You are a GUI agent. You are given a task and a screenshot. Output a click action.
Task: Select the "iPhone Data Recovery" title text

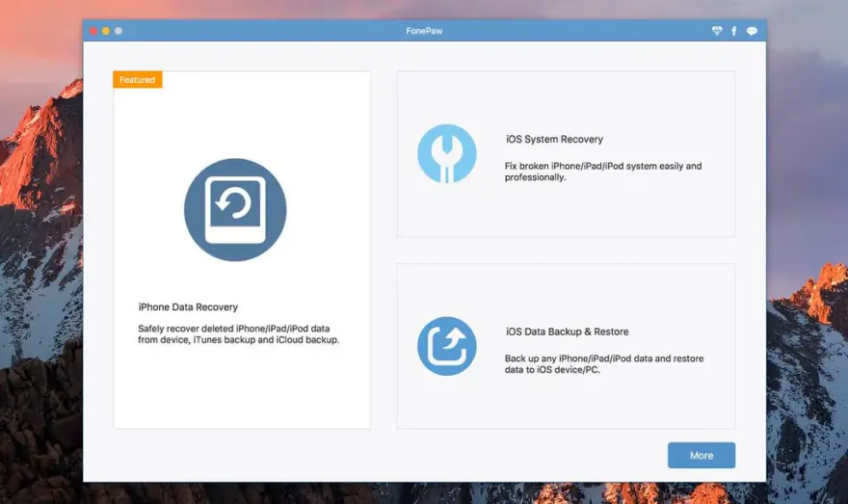click(188, 307)
